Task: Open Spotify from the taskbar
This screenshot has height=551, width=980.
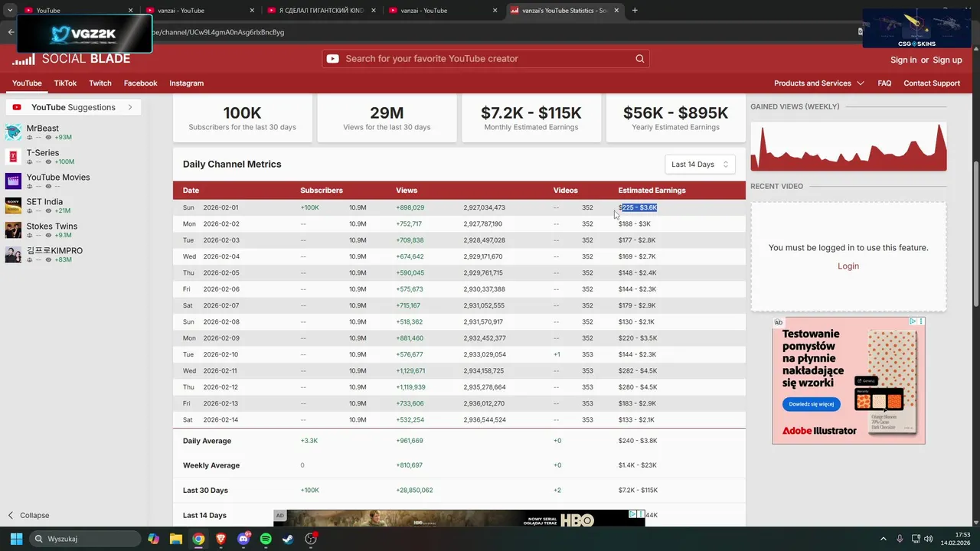Action: 266,539
